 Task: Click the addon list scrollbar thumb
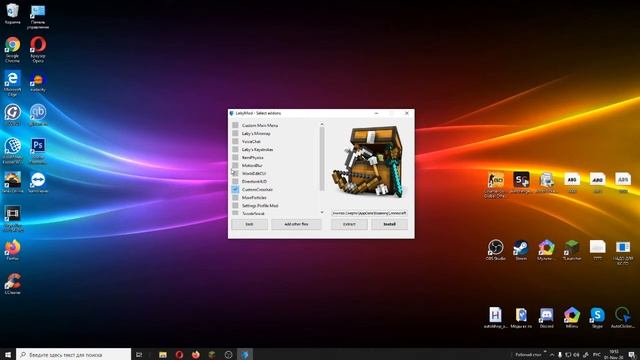click(x=322, y=158)
